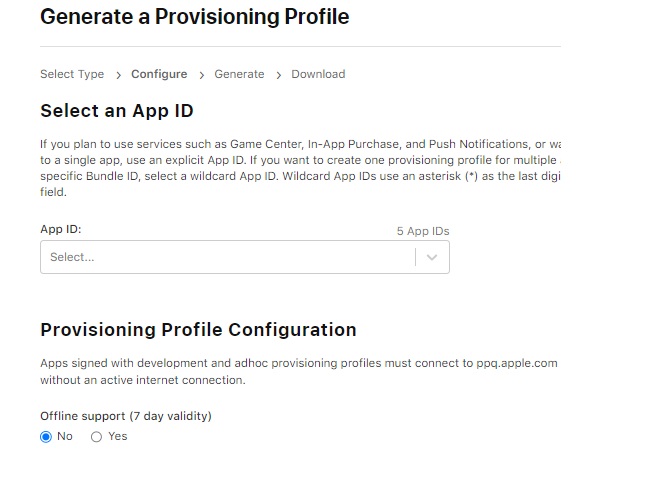The height and width of the screenshot is (481, 655).
Task: Click 'Offline support (7 day validity)' label
Action: (126, 416)
